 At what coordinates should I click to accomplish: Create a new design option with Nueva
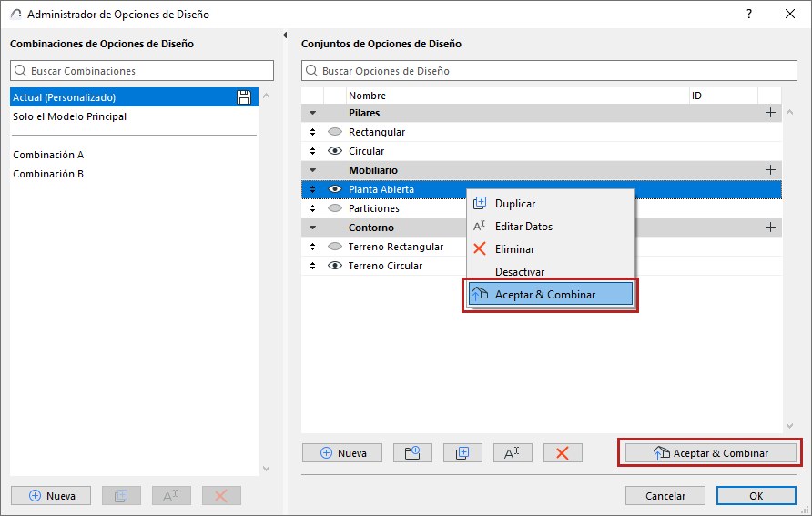coord(342,452)
